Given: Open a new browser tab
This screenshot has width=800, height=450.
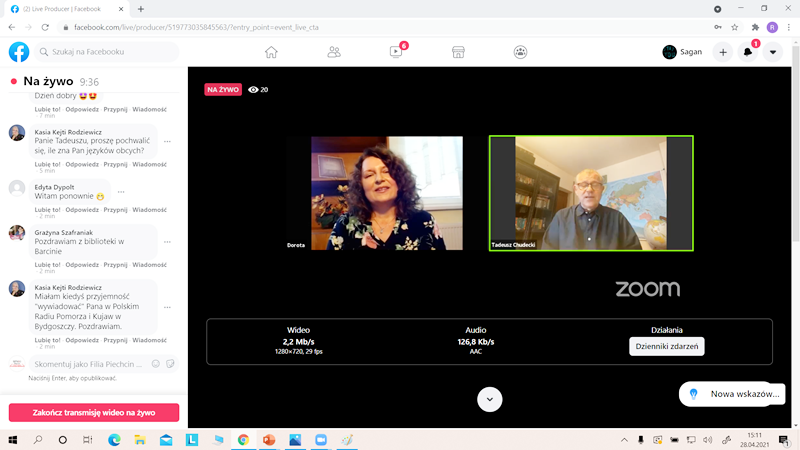Looking at the screenshot, I should tap(141, 9).
